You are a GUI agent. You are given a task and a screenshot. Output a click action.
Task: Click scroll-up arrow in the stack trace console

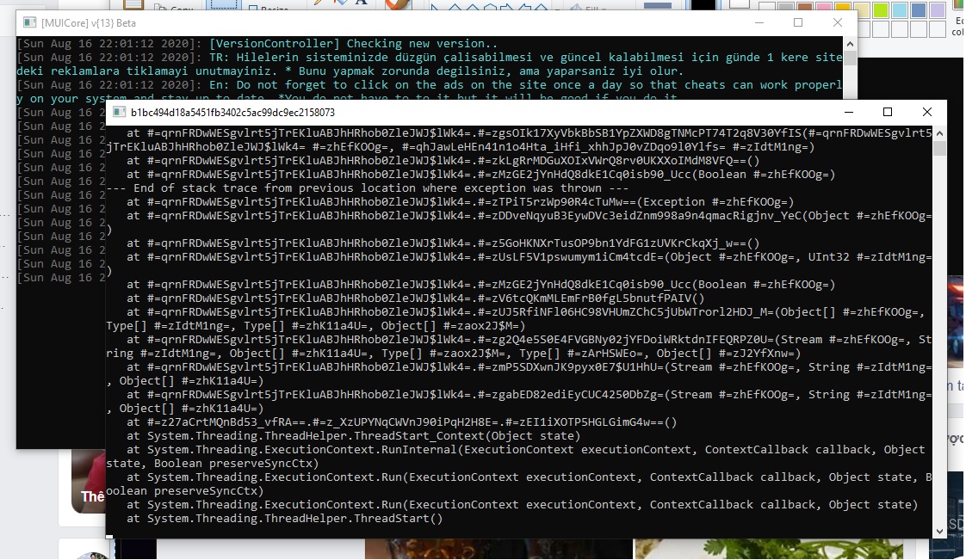(939, 133)
